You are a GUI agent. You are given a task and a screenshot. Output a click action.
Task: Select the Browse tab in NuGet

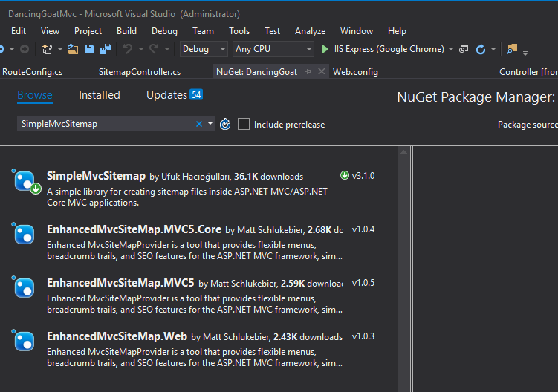[35, 95]
